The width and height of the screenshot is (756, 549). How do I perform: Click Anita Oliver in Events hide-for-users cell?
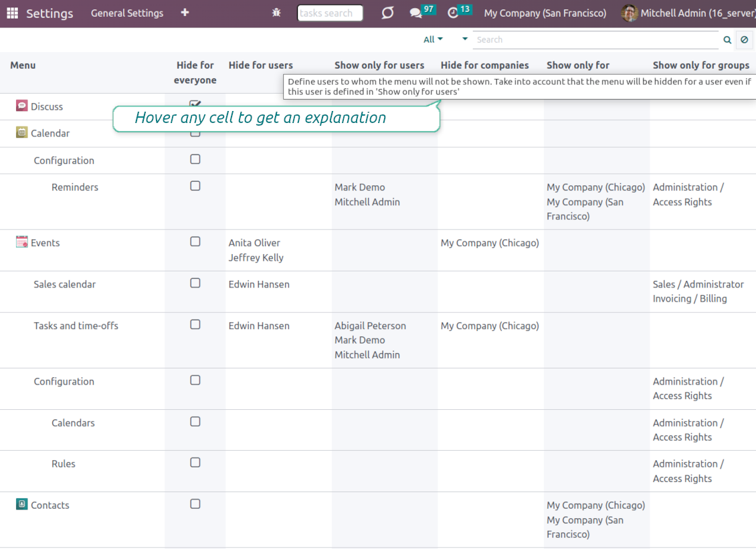(x=254, y=243)
